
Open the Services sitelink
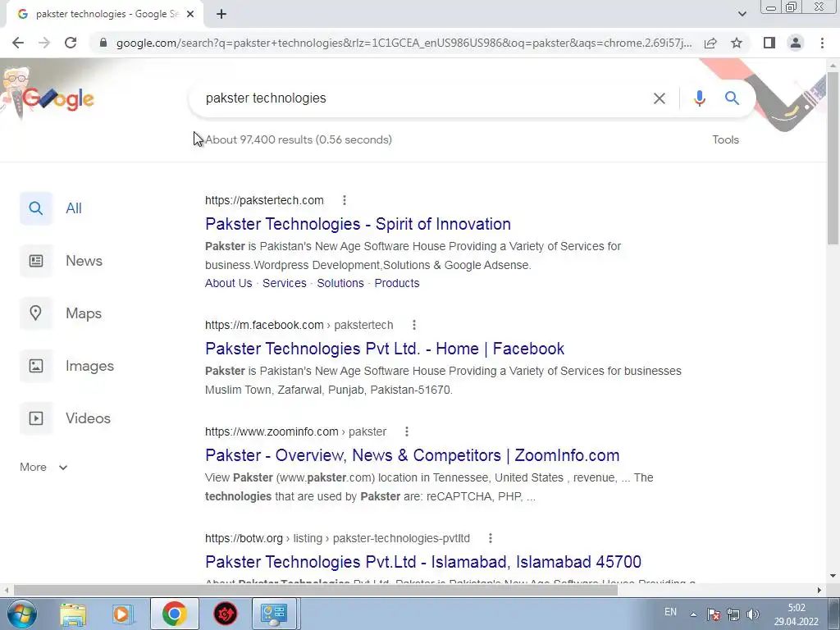point(285,283)
